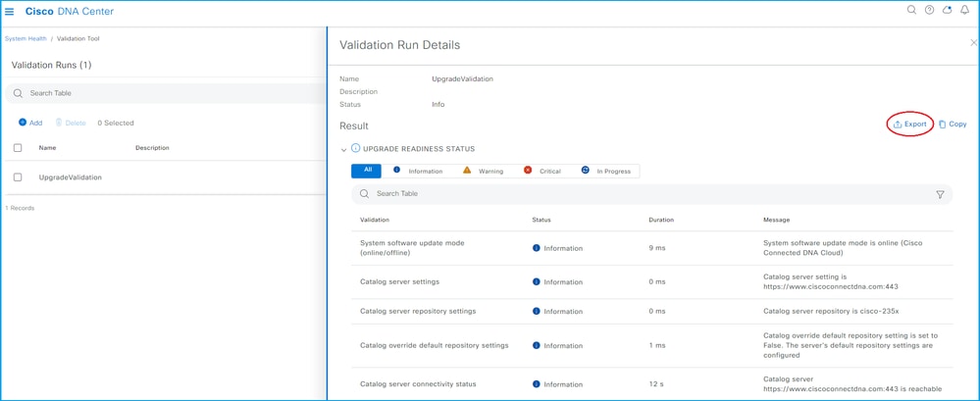Check the UpgradeValidation row checkbox
Viewport: 980px width, 401px height.
[x=18, y=177]
